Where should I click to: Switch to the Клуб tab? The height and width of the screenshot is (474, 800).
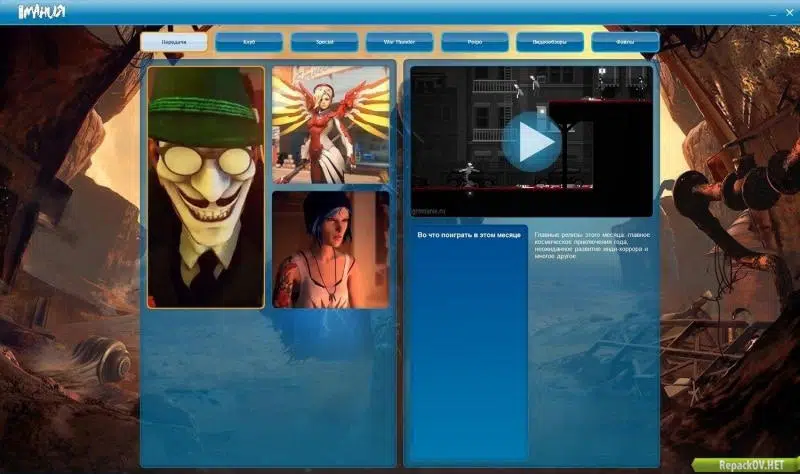249,42
